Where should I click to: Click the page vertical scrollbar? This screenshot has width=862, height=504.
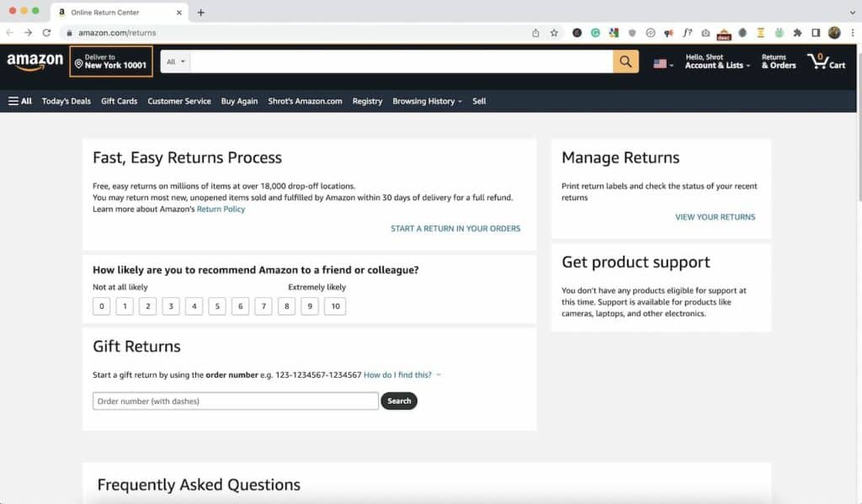[859, 159]
